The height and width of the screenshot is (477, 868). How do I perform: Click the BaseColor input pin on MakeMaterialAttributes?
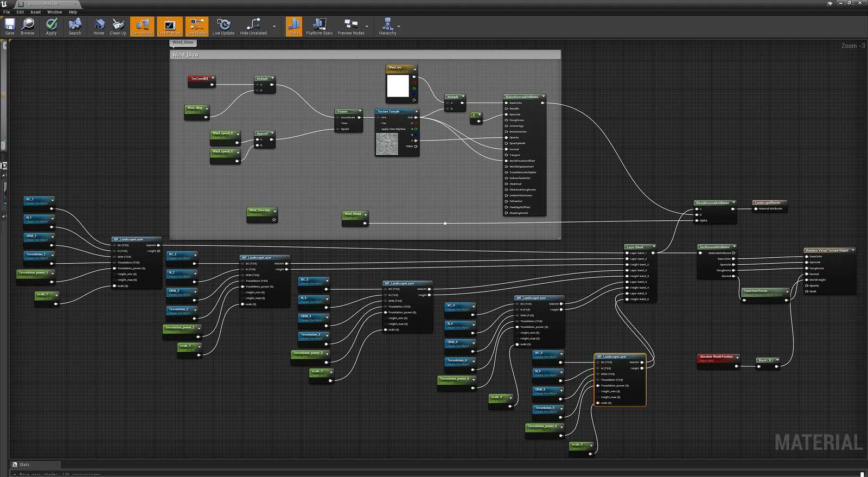pos(507,103)
